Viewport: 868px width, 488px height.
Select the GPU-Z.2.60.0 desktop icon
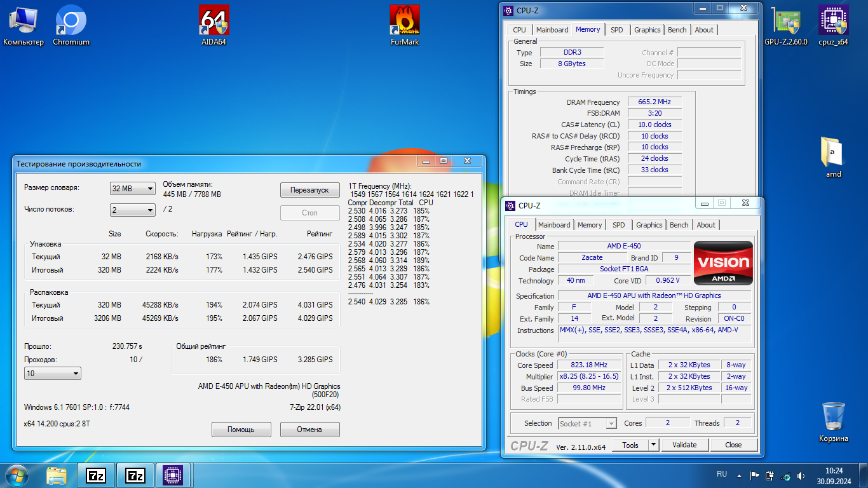click(x=786, y=25)
